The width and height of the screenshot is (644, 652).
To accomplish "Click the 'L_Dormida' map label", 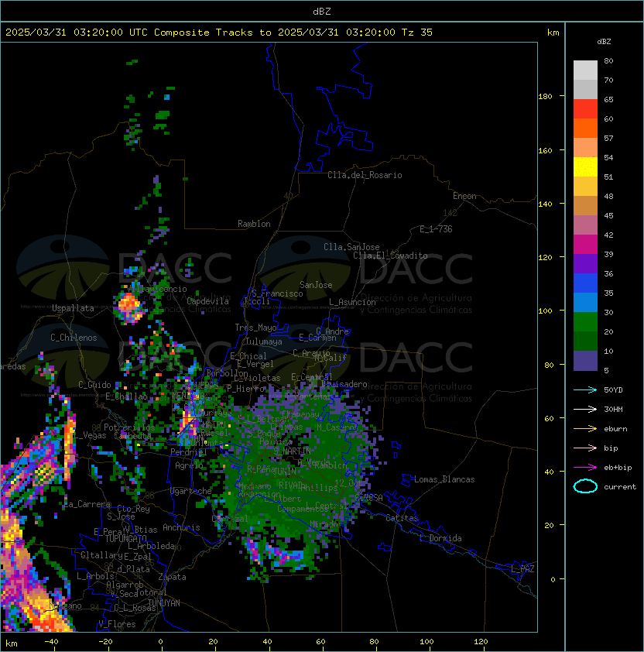I will coord(440,538).
